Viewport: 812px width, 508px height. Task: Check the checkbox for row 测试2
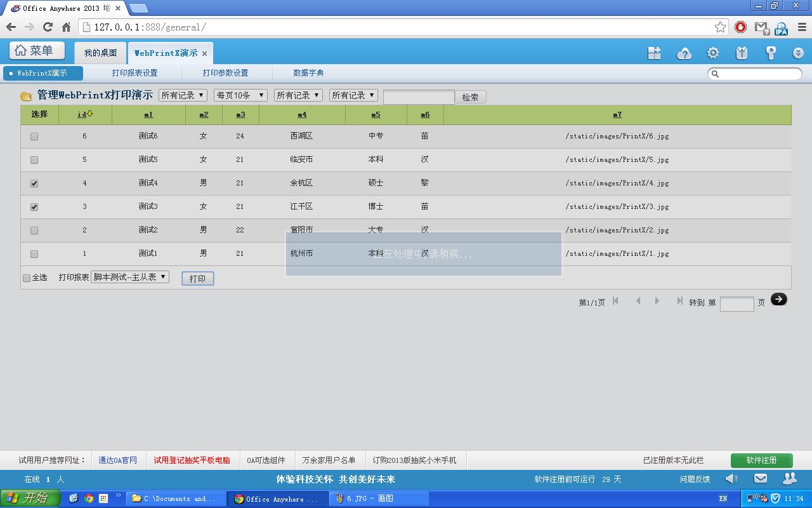[34, 231]
